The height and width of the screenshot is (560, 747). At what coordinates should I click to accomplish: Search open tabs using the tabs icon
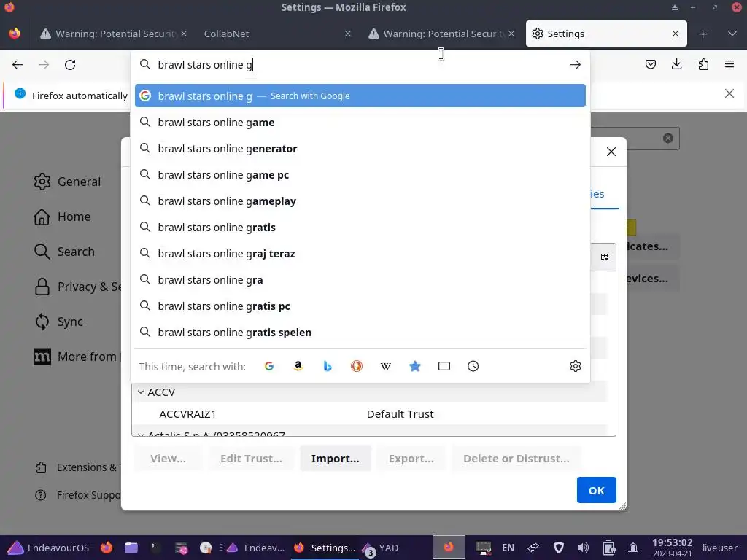click(x=444, y=366)
